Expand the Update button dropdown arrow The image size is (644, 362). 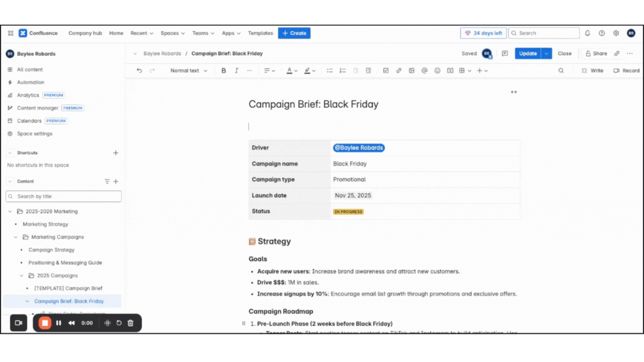(546, 53)
